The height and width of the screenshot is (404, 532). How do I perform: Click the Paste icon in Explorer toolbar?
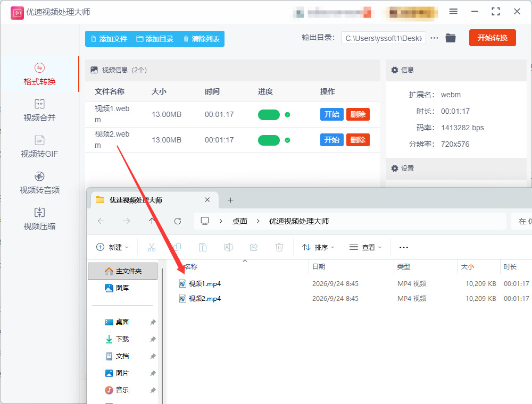203,247
